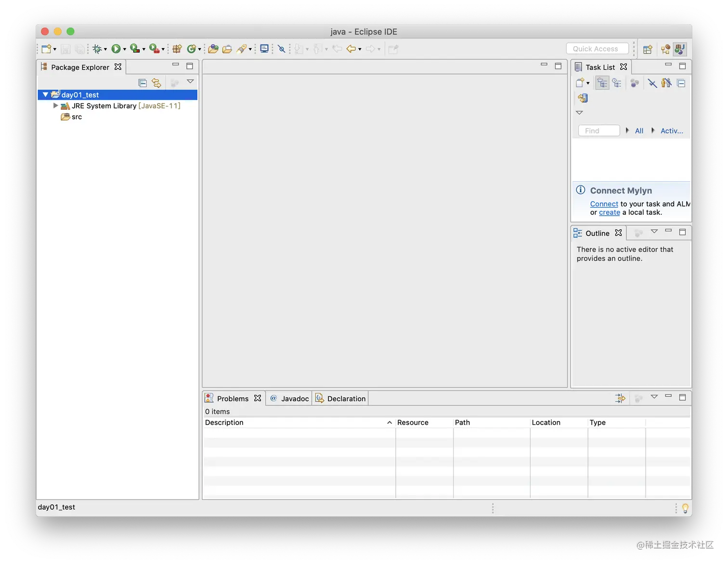Screen dimensions: 728x564
Task: Toggle Categorized presentation in Task List
Action: [602, 83]
